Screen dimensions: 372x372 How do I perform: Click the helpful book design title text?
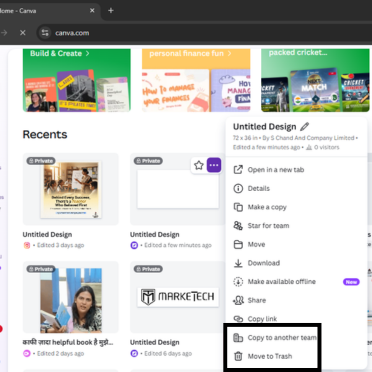click(68, 342)
